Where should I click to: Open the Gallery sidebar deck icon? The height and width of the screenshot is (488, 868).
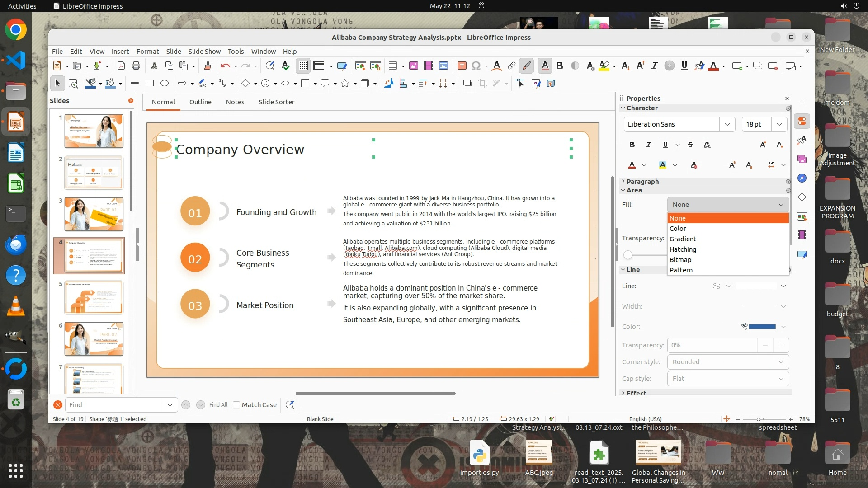coord(802,159)
